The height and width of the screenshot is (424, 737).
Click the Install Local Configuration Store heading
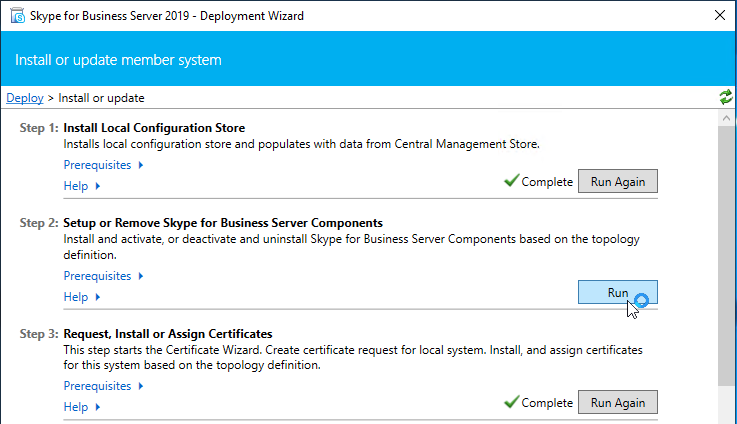tap(154, 128)
